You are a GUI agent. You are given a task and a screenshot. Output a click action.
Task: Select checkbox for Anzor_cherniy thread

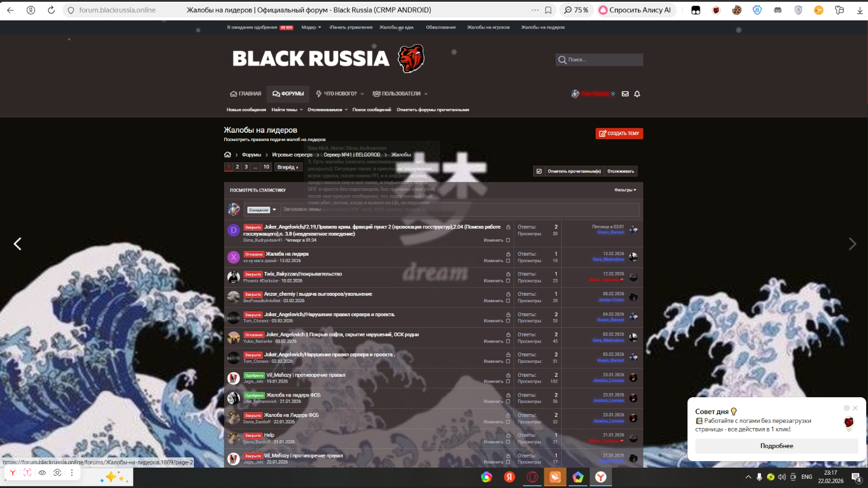pyautogui.click(x=508, y=300)
